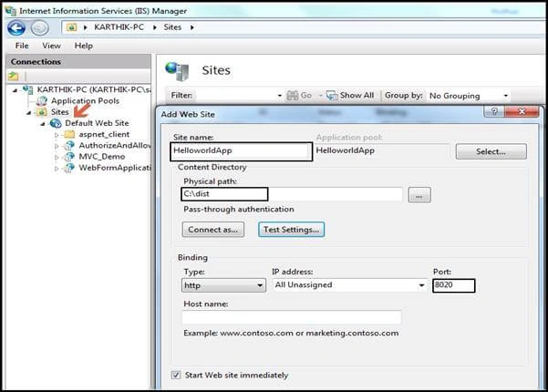Click the Filter text box
Screen dimensions: 548x392
pyautogui.click(x=234, y=96)
